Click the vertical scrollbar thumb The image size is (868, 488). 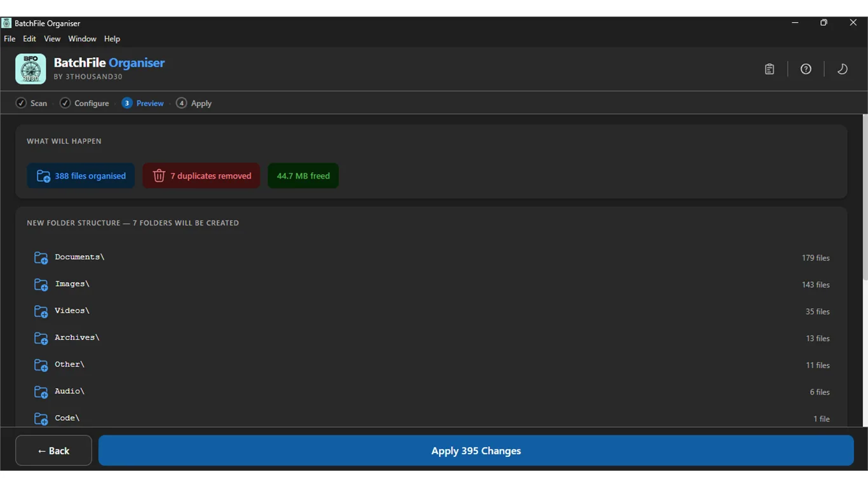tap(865, 197)
